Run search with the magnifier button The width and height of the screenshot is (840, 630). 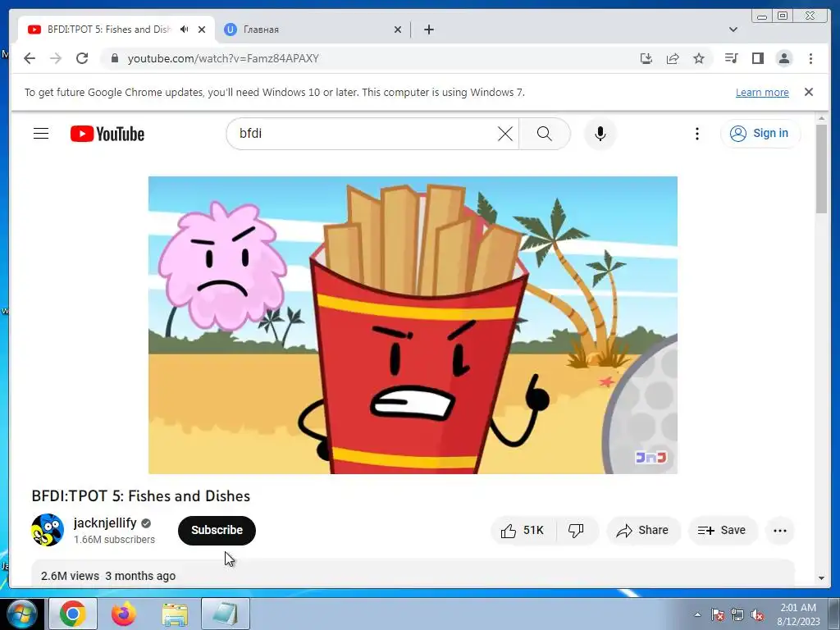(545, 134)
